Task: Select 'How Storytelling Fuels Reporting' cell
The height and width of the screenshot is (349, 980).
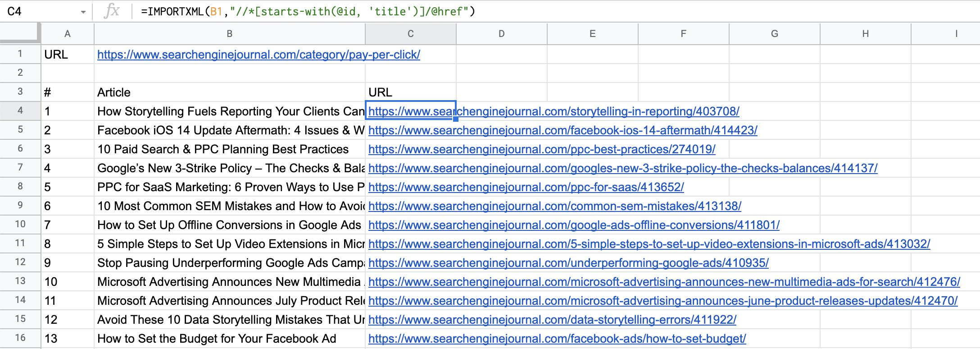Action: tap(230, 111)
